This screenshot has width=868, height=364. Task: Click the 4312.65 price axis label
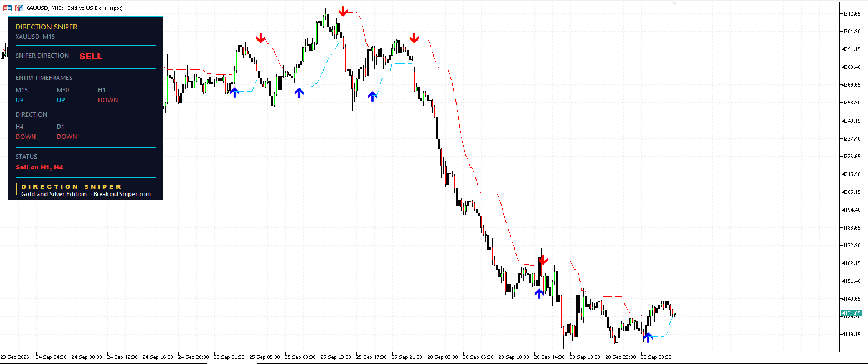pyautogui.click(x=852, y=13)
